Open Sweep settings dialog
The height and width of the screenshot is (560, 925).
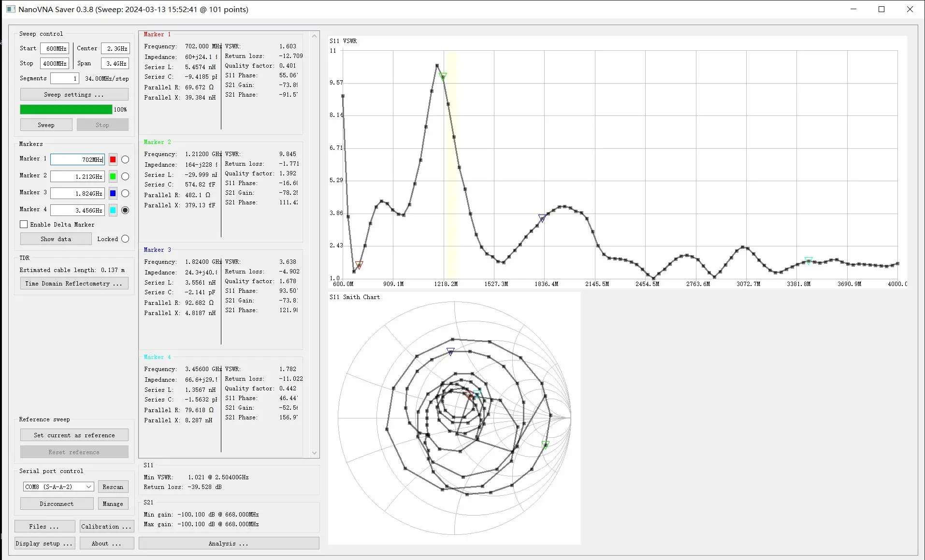click(74, 95)
